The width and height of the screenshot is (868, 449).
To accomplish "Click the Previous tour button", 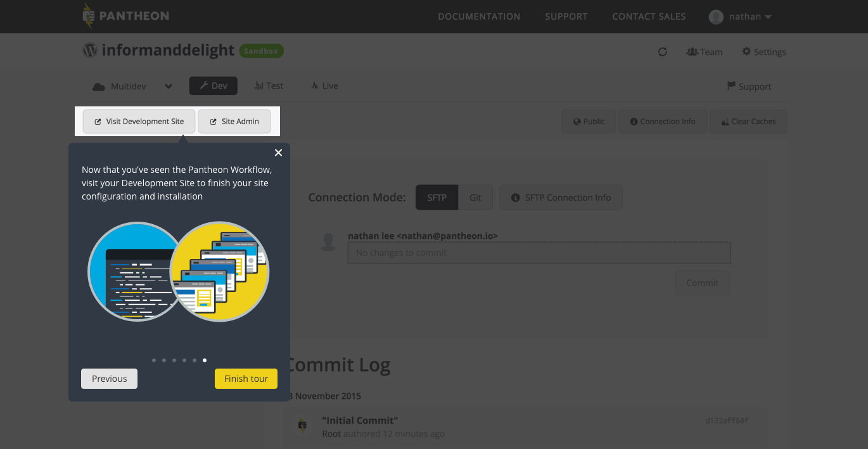I will (x=109, y=379).
